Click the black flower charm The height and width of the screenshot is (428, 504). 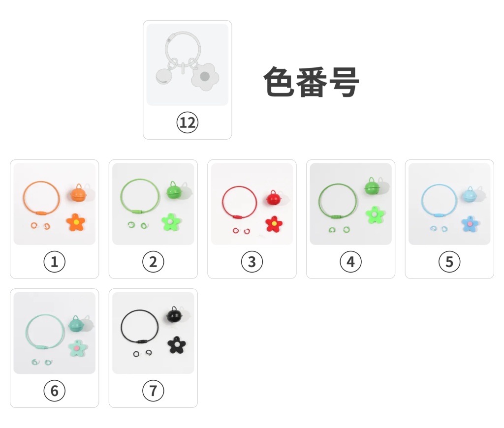[176, 344]
